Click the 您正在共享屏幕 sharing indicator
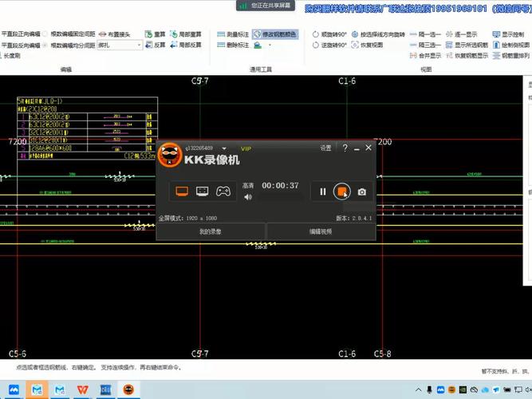 pyautogui.click(x=266, y=6)
